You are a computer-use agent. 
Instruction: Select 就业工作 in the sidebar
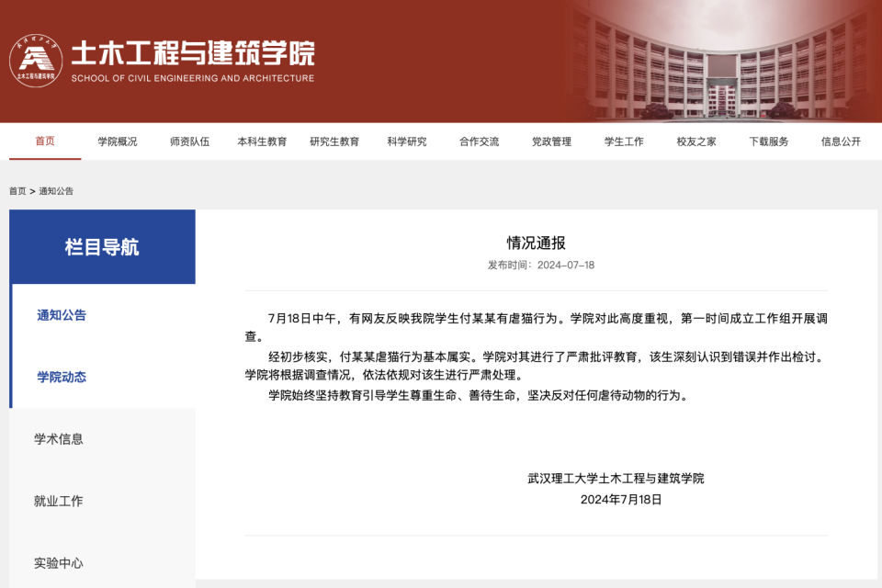[59, 501]
